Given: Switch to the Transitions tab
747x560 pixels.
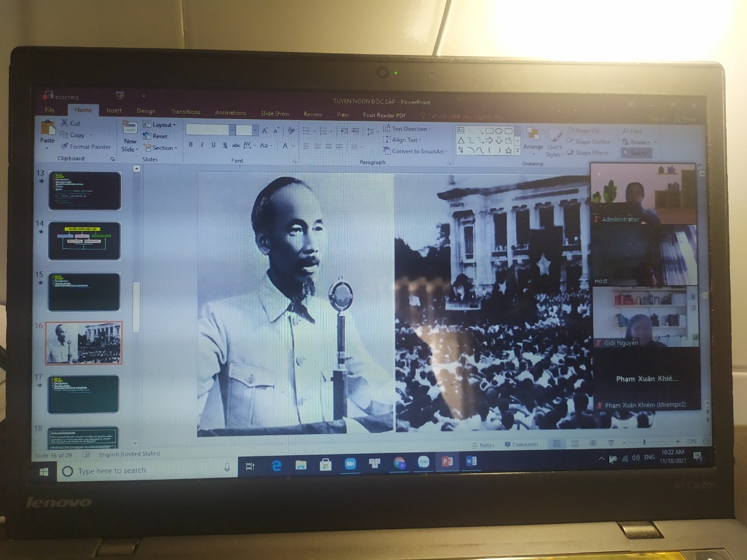Looking at the screenshot, I should pos(186,111).
